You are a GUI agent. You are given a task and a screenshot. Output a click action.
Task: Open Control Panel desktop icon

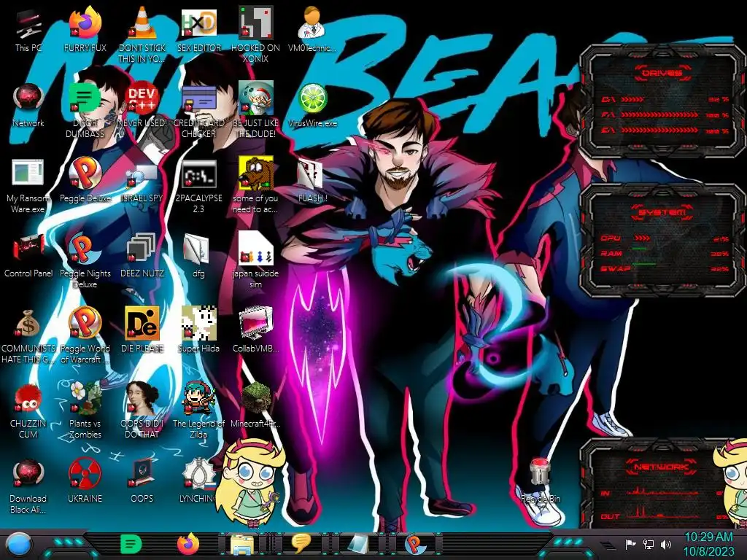(28, 255)
